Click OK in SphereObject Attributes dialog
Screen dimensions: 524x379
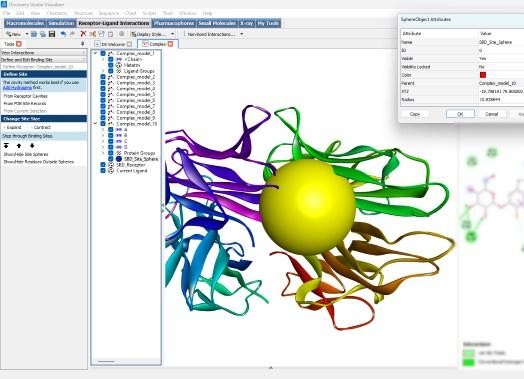(x=460, y=114)
